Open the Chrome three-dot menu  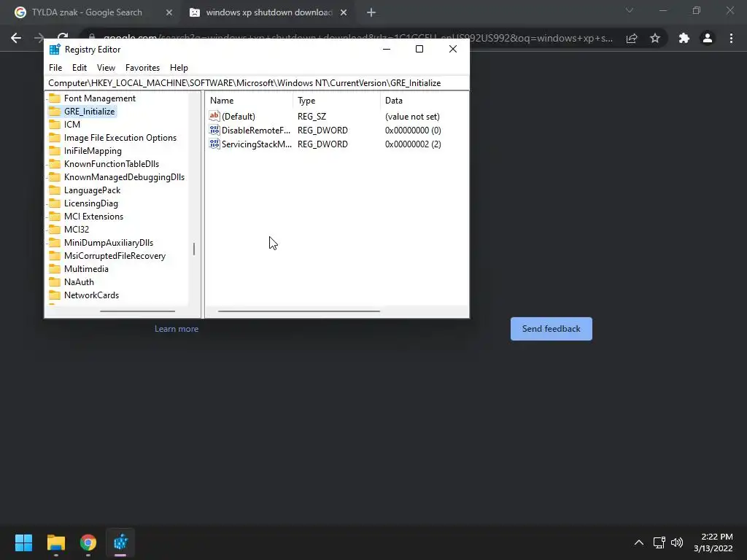pos(731,38)
